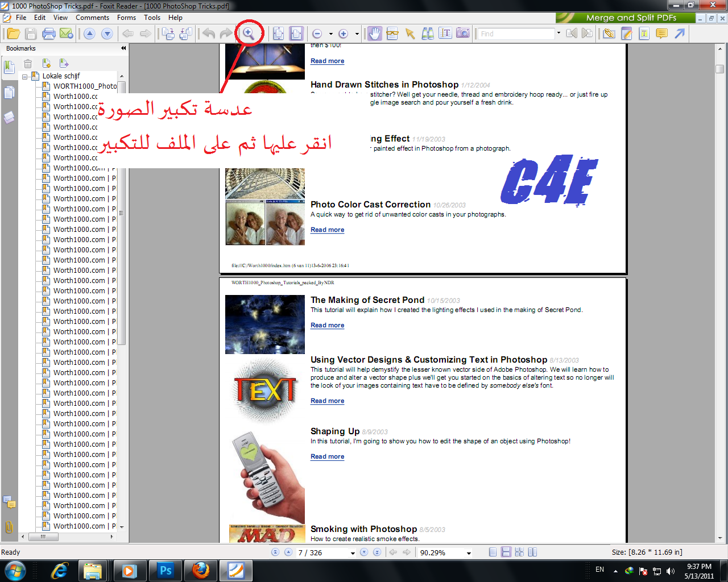This screenshot has height=582, width=728.
Task: Select the Hand tool
Action: click(x=374, y=34)
